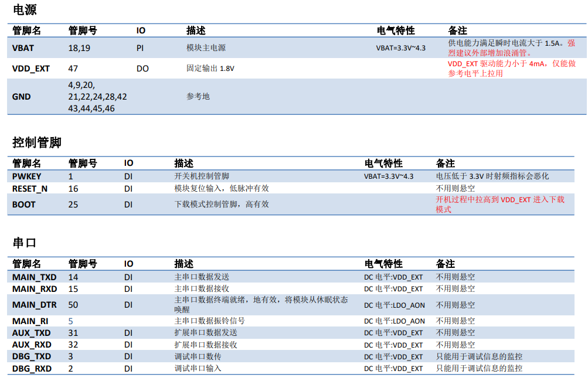Select GND pin list 21,22,24,28,42
The width and height of the screenshot is (588, 381).
(97, 97)
